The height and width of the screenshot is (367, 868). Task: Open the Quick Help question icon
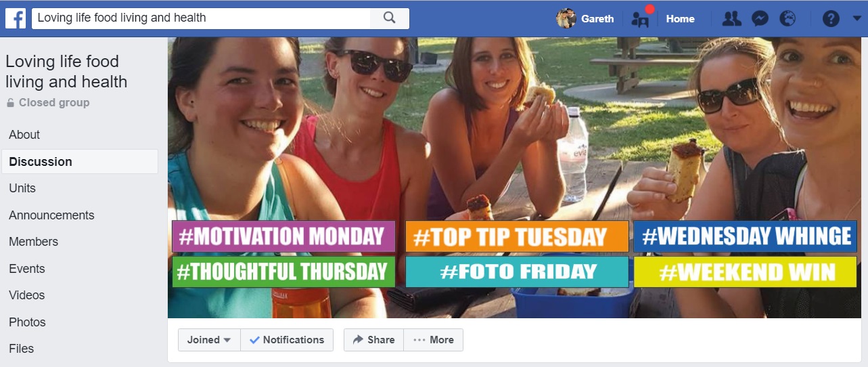tap(831, 19)
